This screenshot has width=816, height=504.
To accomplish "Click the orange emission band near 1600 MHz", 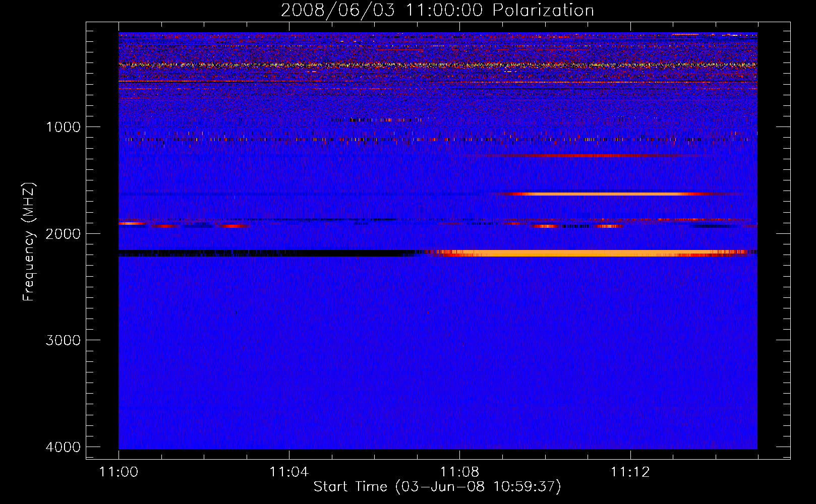I will 613,194.
